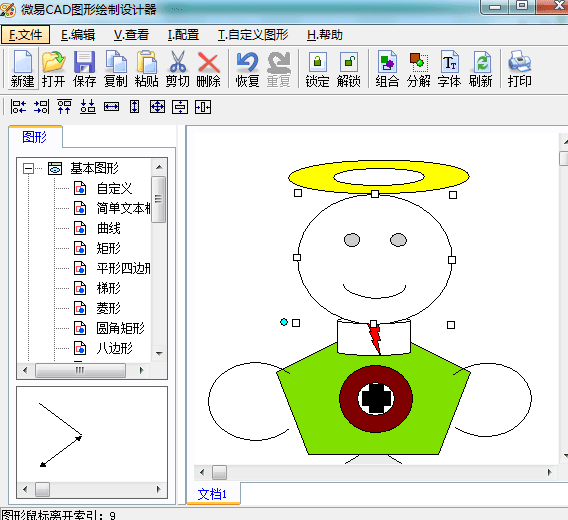Click the shape tree scroll-up arrow
The width and height of the screenshot is (568, 520).
pos(159,167)
